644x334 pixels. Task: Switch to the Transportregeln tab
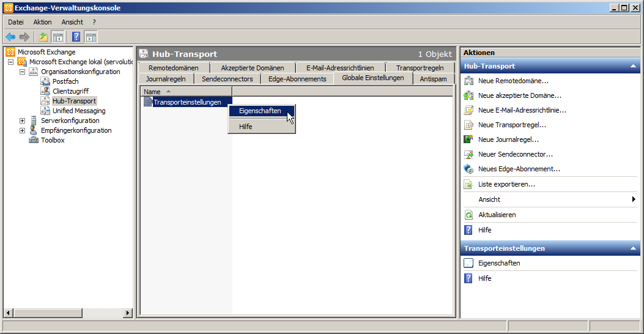[420, 68]
